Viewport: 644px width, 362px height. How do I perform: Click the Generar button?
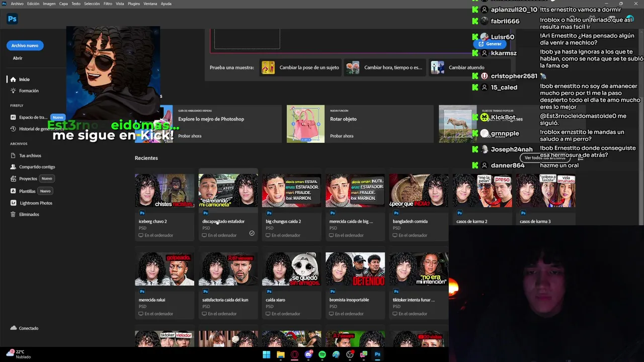(491, 44)
